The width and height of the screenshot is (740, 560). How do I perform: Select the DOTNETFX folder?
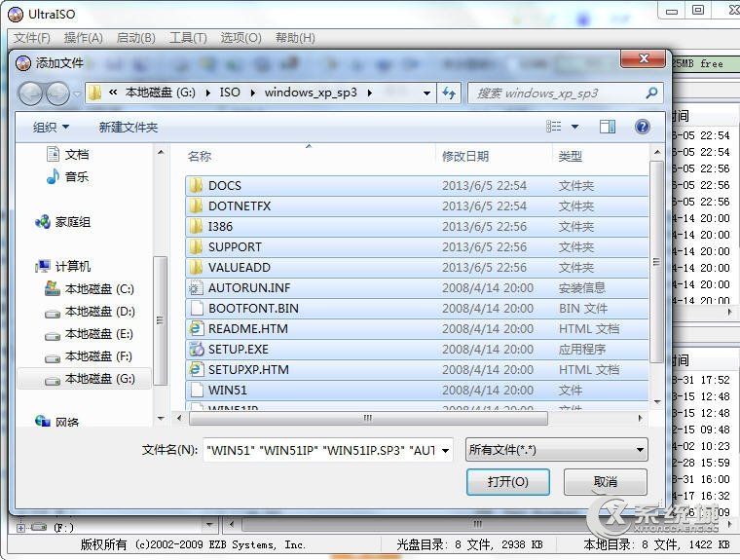417,205
